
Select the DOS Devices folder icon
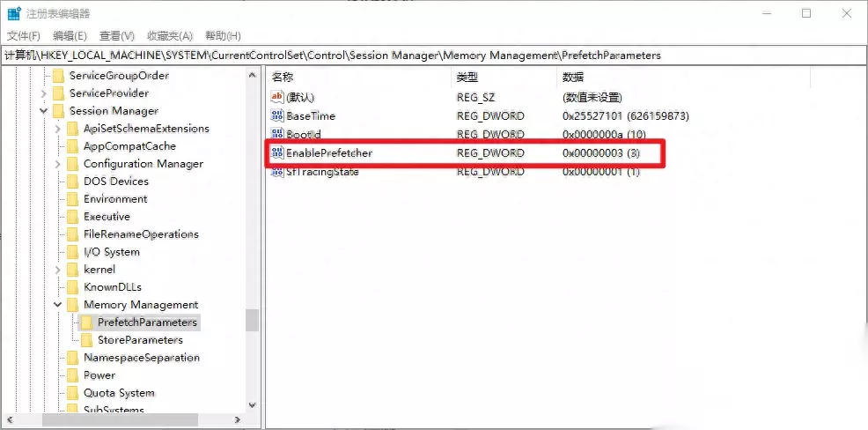point(72,182)
